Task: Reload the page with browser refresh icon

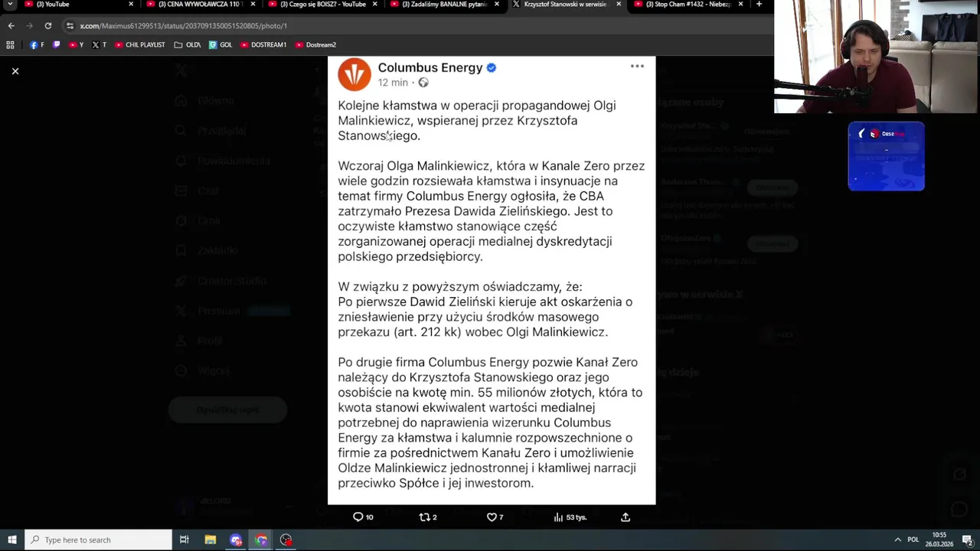Action: 47,25
